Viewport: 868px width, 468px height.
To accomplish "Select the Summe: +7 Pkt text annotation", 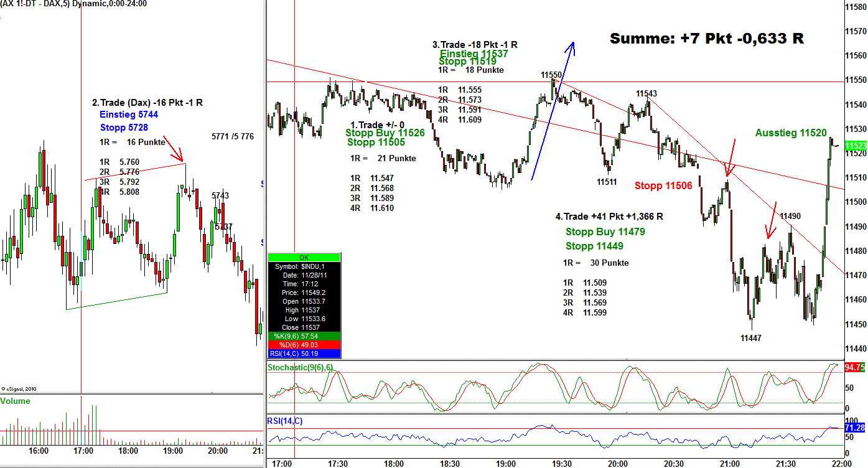I will (707, 39).
